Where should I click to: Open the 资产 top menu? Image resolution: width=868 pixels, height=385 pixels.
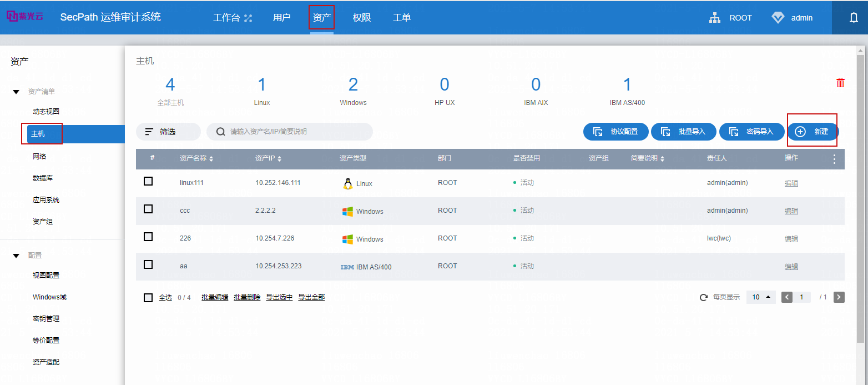tap(322, 18)
